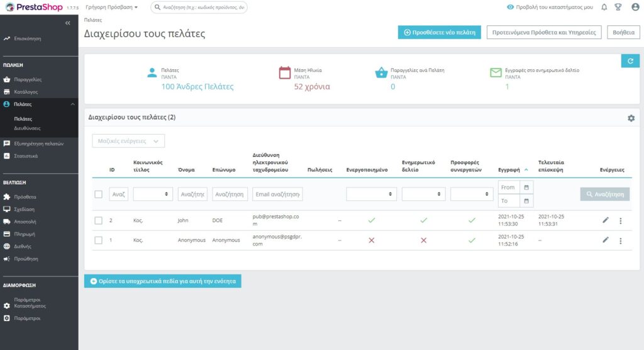This screenshot has height=350, width=644.
Task: Click the Βοήθεια help button
Action: coord(623,32)
